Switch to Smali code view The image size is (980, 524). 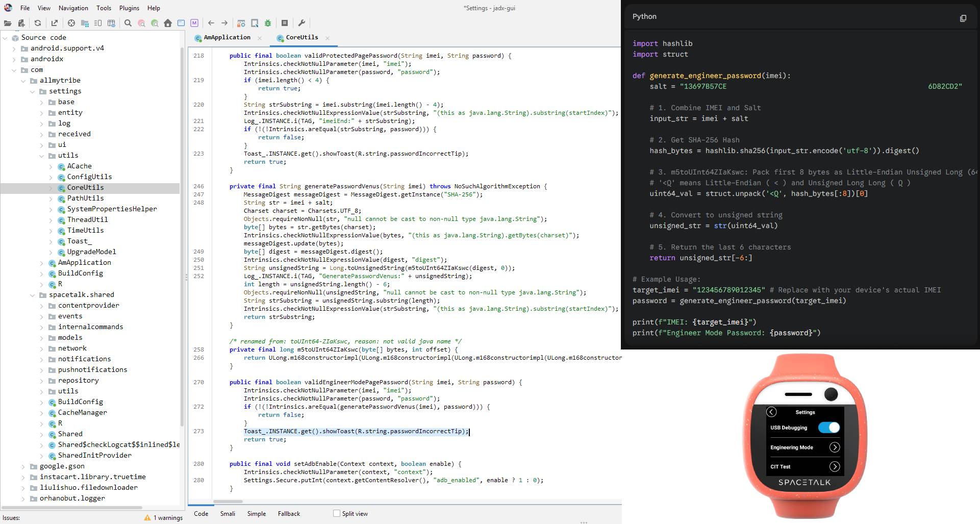pyautogui.click(x=228, y=514)
